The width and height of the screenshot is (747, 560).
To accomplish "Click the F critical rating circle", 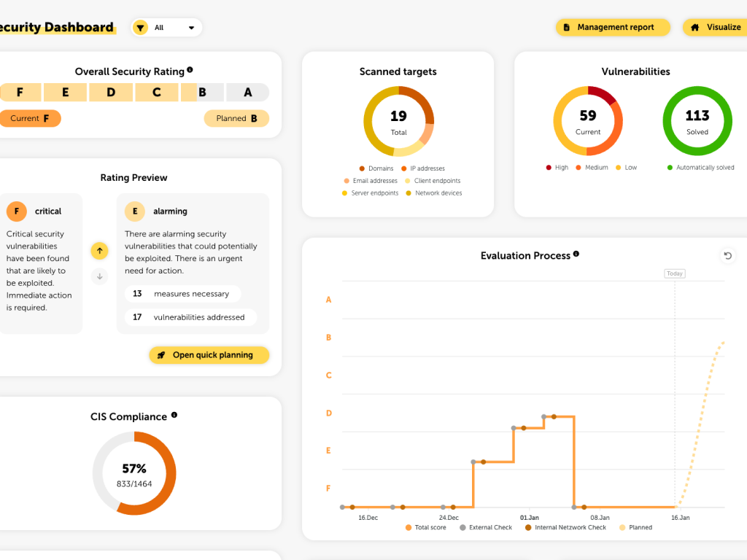I will click(17, 211).
